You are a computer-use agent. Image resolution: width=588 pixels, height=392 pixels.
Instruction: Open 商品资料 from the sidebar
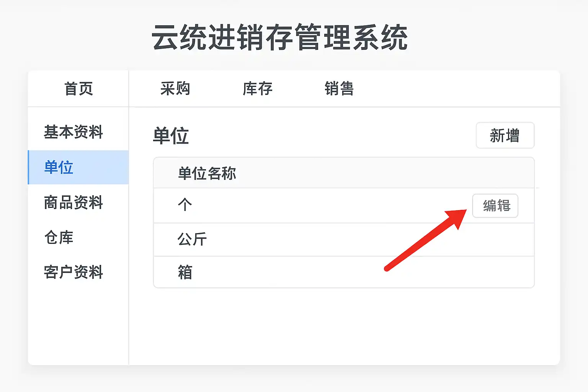[x=73, y=203]
